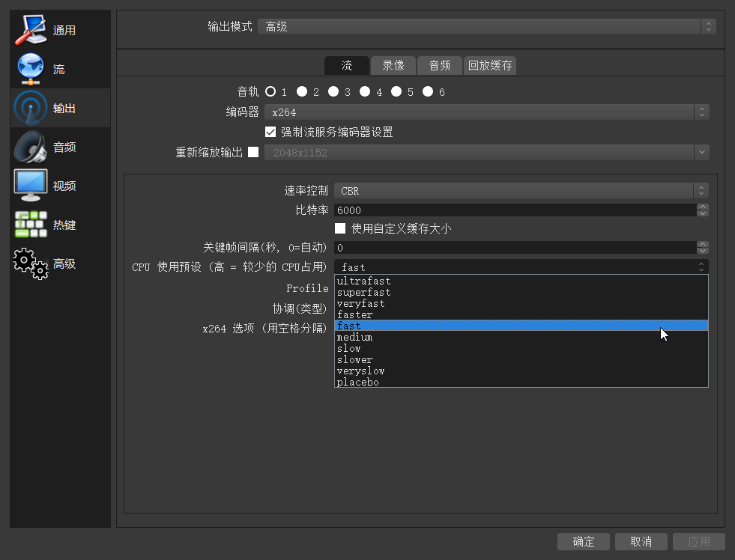
Task: Choose veryfast preset from list
Action: pos(521,303)
